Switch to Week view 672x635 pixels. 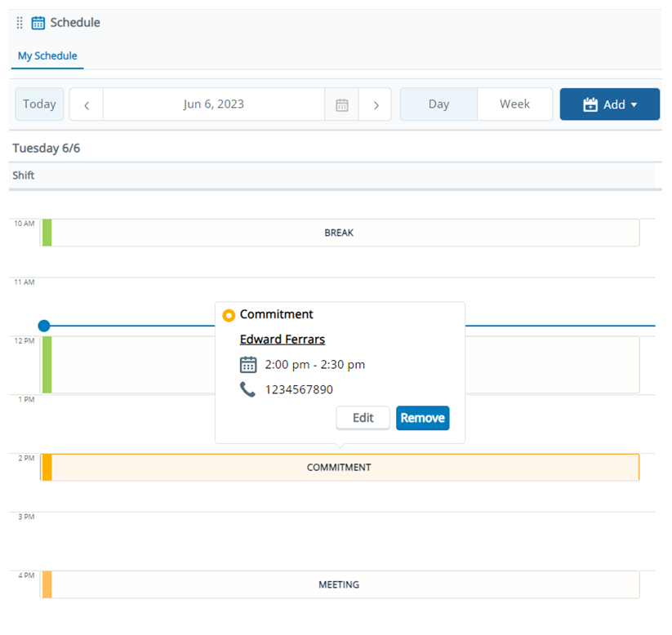point(514,104)
